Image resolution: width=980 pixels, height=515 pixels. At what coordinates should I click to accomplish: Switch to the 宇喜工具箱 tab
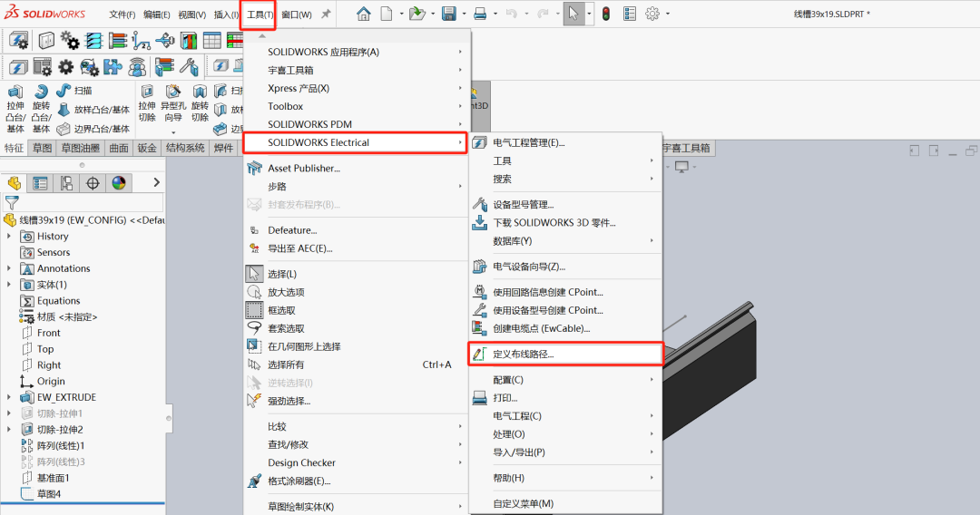coord(686,148)
